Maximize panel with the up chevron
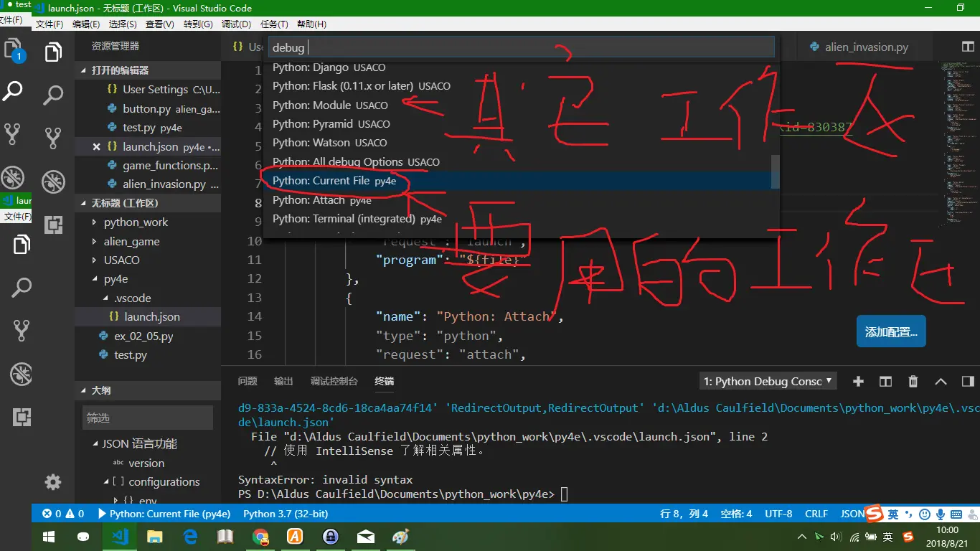This screenshot has height=551, width=980. point(941,382)
